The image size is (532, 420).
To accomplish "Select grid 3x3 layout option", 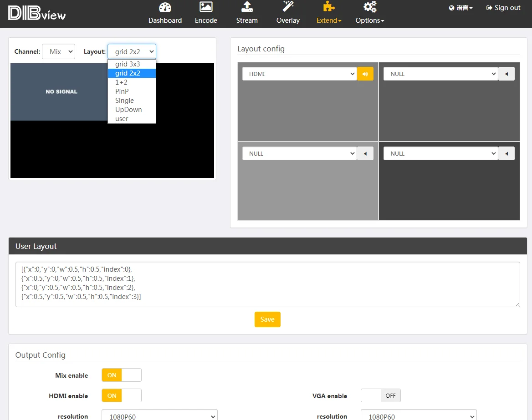I will point(132,64).
